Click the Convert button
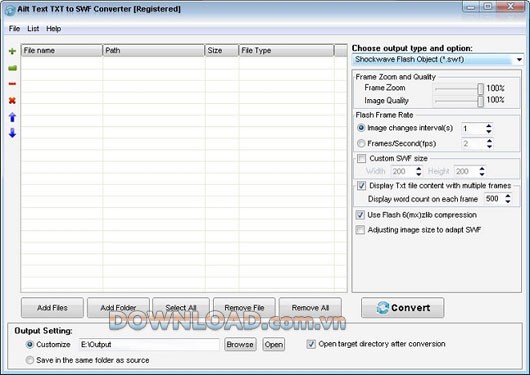The image size is (530, 375). click(x=403, y=308)
